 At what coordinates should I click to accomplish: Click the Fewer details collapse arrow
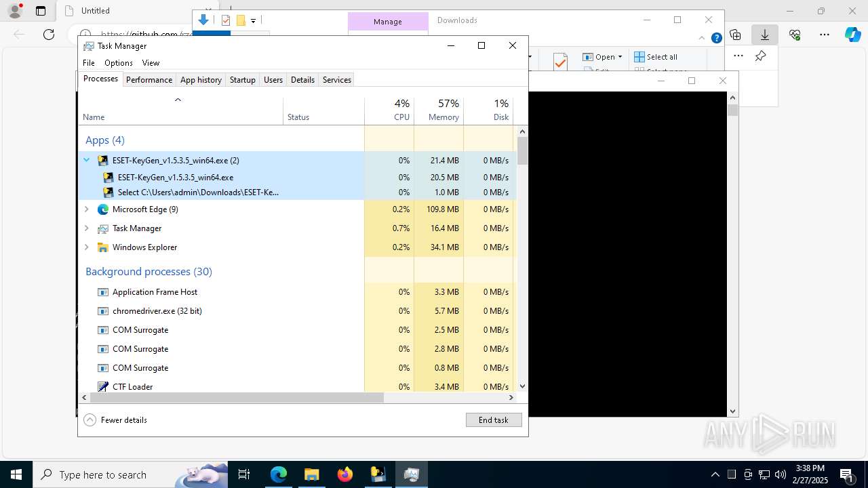tap(90, 420)
